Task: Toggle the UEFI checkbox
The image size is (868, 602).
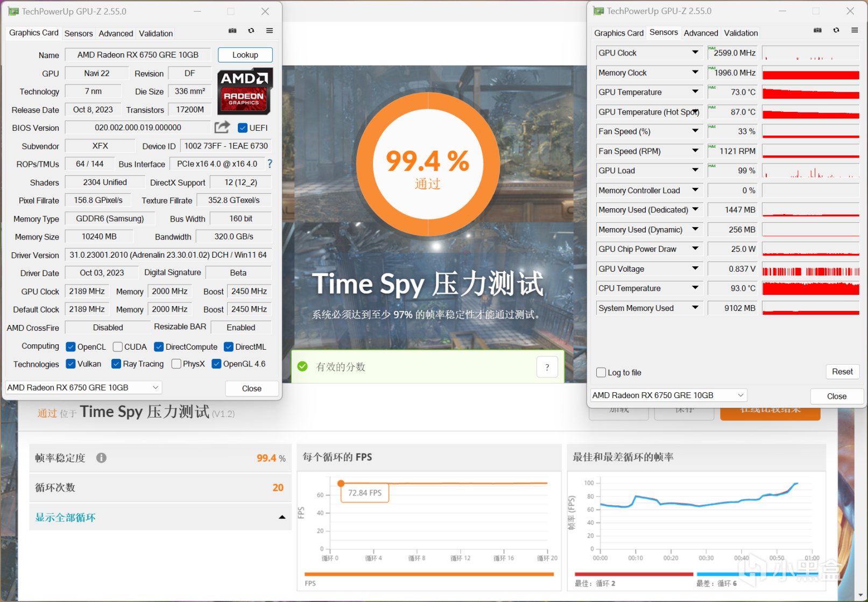Action: (x=243, y=128)
